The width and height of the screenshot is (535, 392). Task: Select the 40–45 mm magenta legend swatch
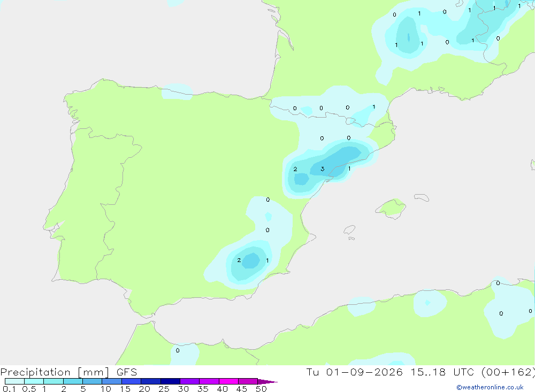[228, 381]
